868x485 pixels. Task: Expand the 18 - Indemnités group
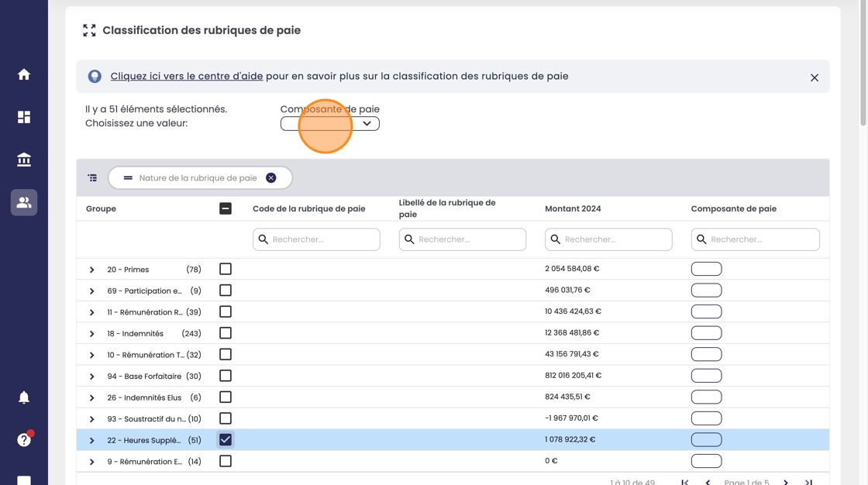point(91,334)
